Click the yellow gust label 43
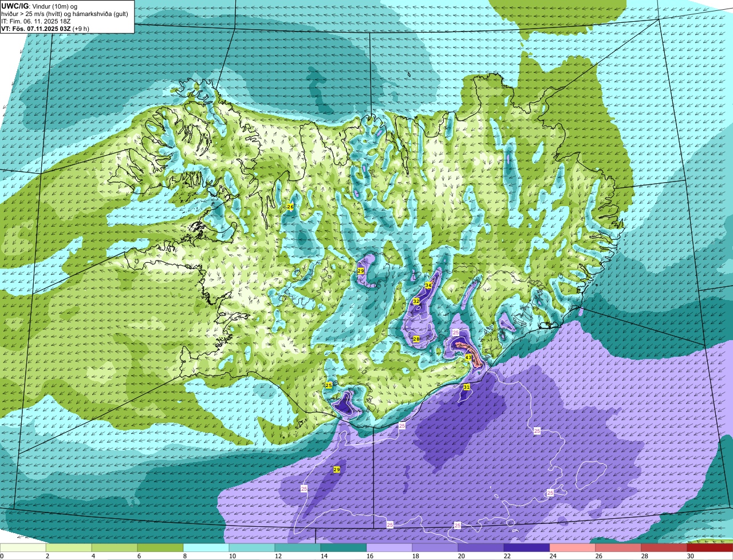Screen dimensions: 733x560 pyautogui.click(x=468, y=357)
